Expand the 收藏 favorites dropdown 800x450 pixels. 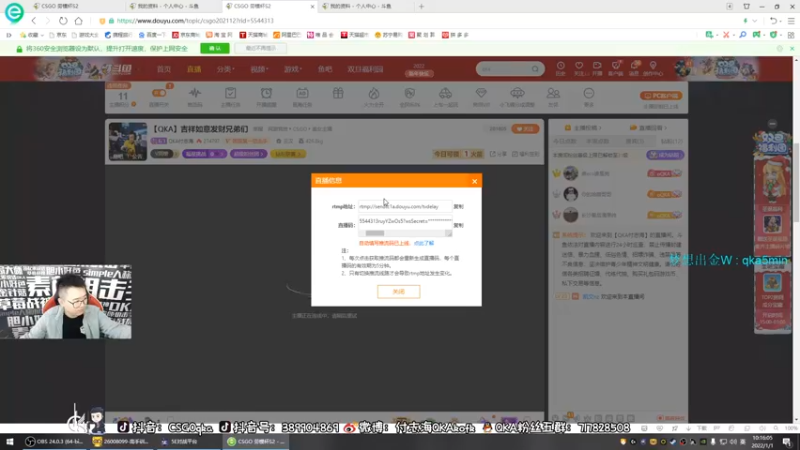point(32,35)
